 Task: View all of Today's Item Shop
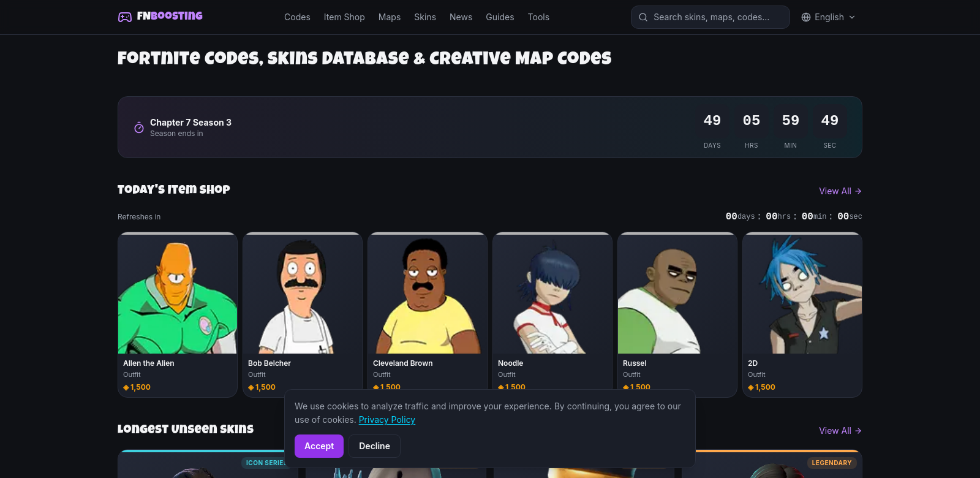[840, 191]
